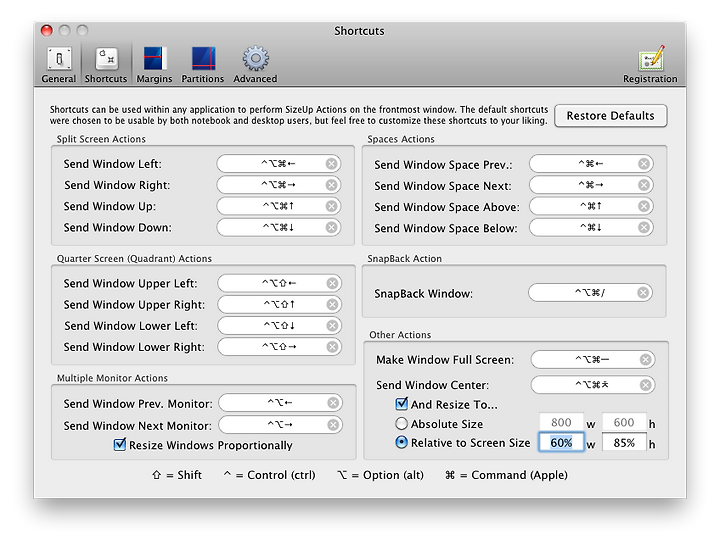This screenshot has width=720, height=545.
Task: Open the Partitions preferences pane
Action: tap(202, 65)
